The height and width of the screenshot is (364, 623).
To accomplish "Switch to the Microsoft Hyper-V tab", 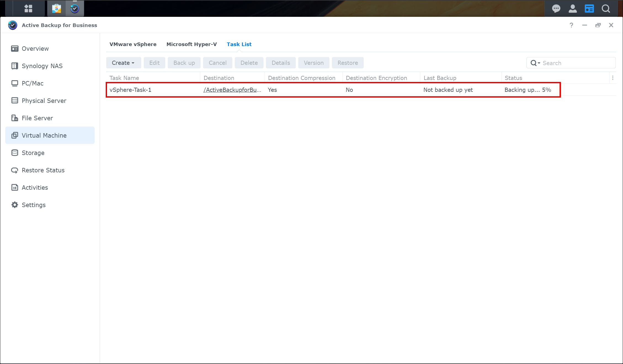I will (191, 44).
